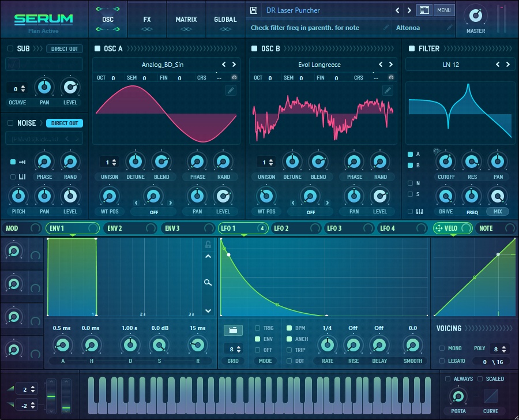Select the NOTE modulation tab
519x420 pixels.
496,228
